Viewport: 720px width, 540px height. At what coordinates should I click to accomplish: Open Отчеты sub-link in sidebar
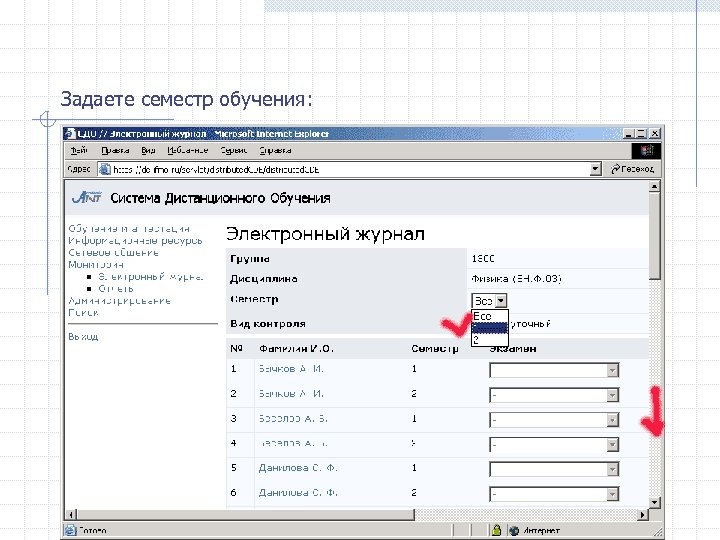click(x=116, y=288)
